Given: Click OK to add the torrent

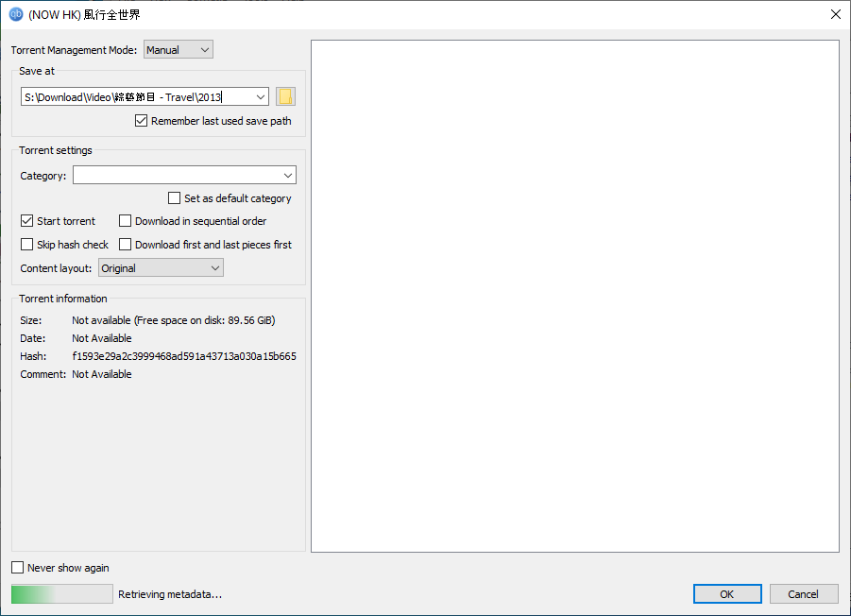Looking at the screenshot, I should pos(727,594).
